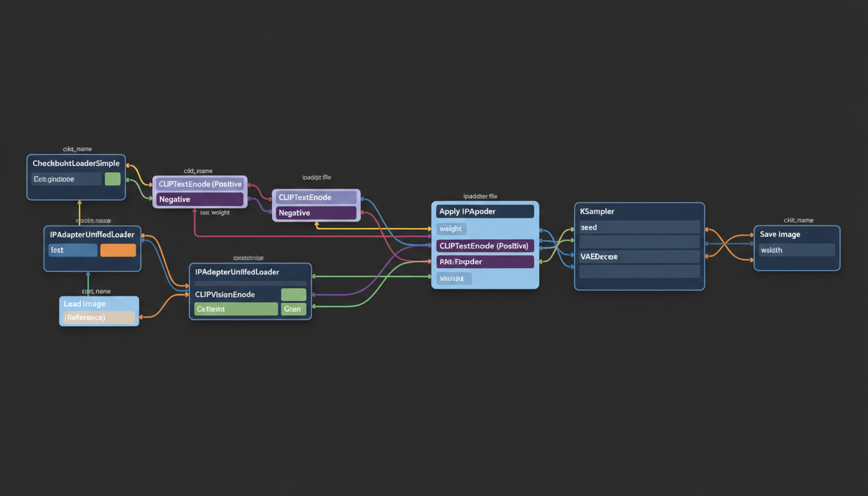The height and width of the screenshot is (496, 868).
Task: Toggle the green port beside CLIPVisionEncode
Action: coord(294,294)
